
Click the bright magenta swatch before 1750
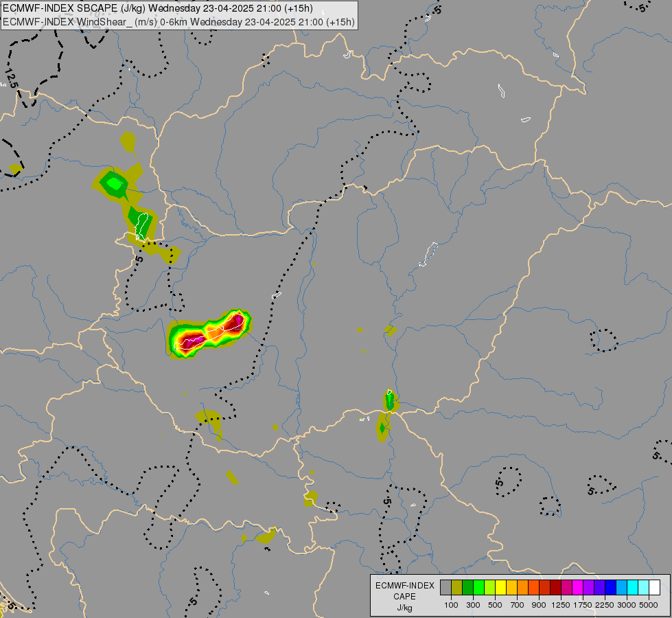pyautogui.click(x=577, y=588)
